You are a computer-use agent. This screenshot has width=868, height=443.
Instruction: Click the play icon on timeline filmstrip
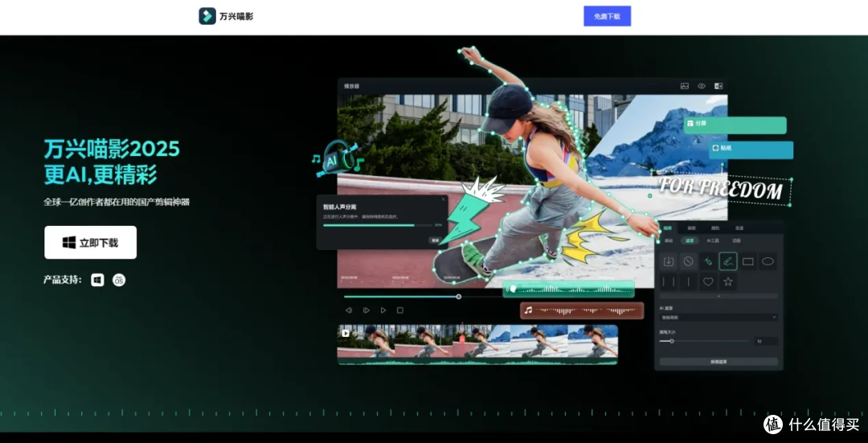(346, 334)
